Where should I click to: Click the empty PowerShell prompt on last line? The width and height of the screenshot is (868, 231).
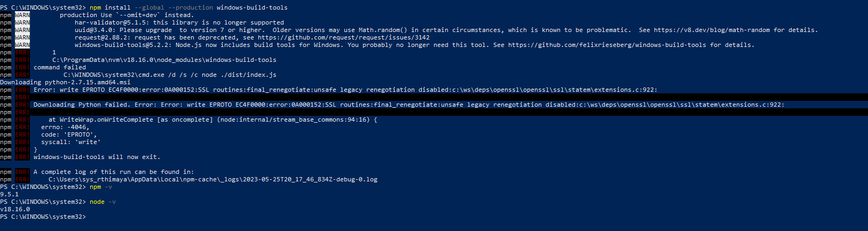pyautogui.click(x=43, y=217)
